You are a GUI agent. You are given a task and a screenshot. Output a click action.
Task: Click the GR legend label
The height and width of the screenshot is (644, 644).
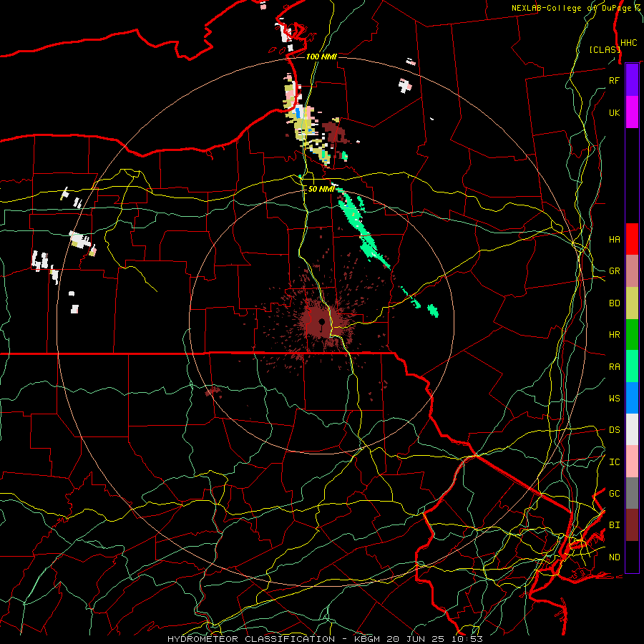(614, 271)
